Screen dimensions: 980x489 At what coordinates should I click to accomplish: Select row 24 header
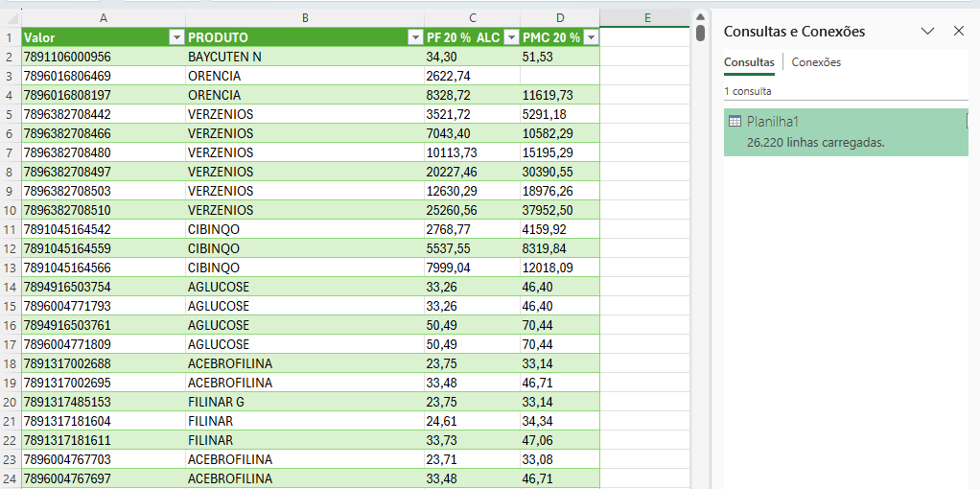pos(10,478)
